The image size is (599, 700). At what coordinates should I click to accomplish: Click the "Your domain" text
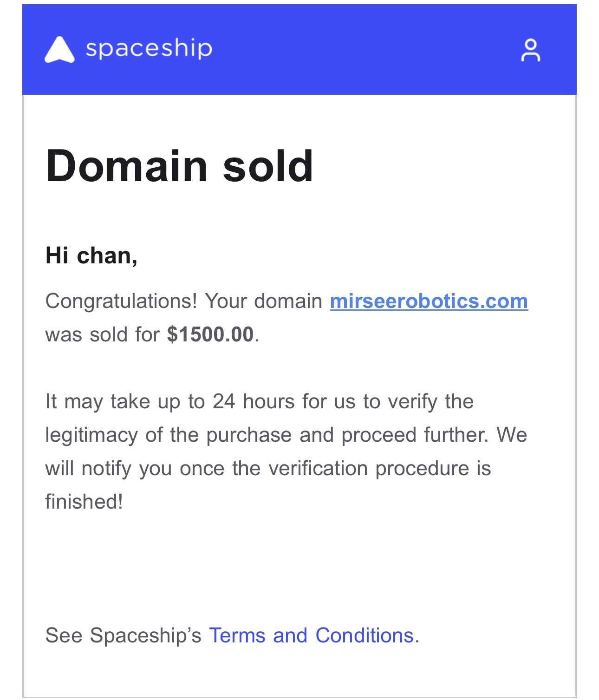pos(264,301)
